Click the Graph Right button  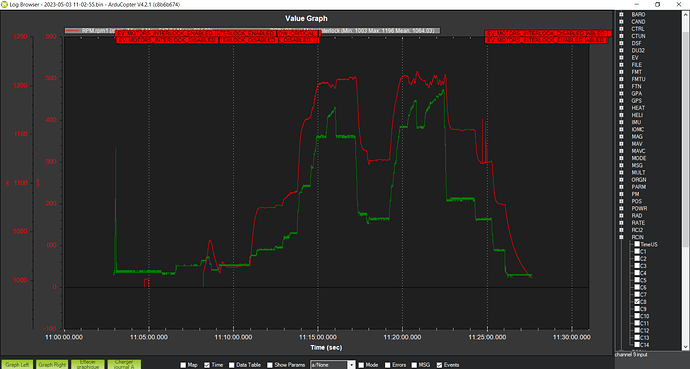(x=52, y=365)
